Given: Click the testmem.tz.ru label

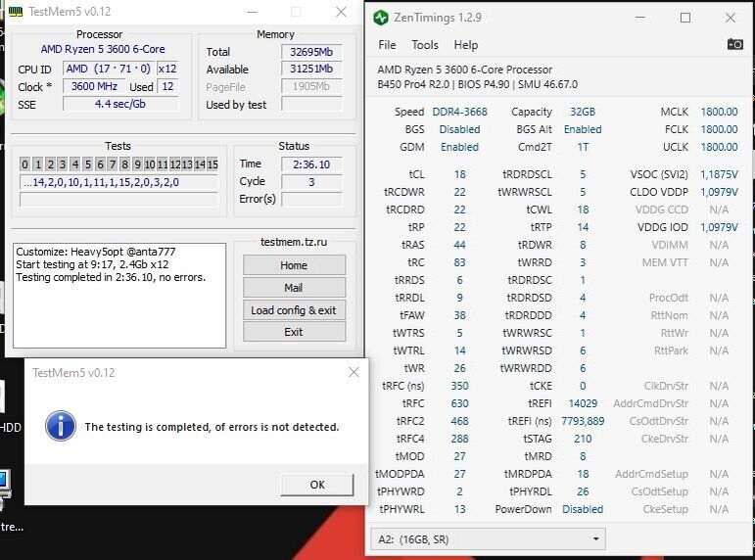Looking at the screenshot, I should click(294, 242).
